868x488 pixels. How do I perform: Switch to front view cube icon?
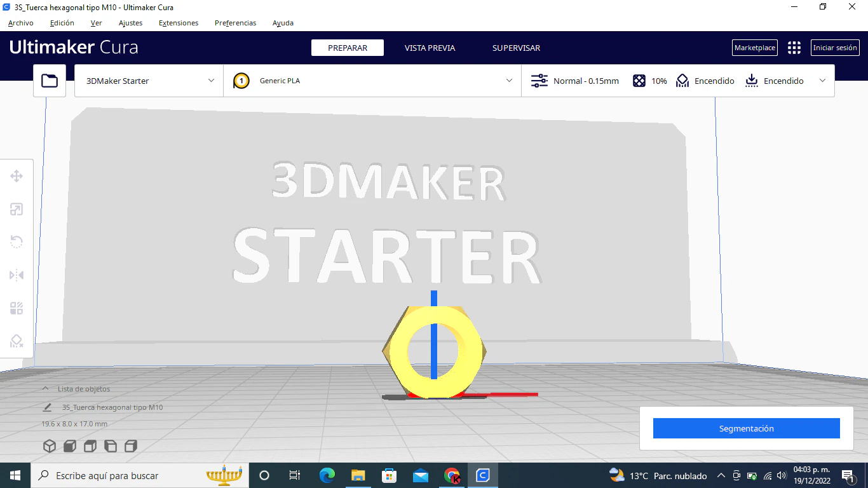click(70, 446)
